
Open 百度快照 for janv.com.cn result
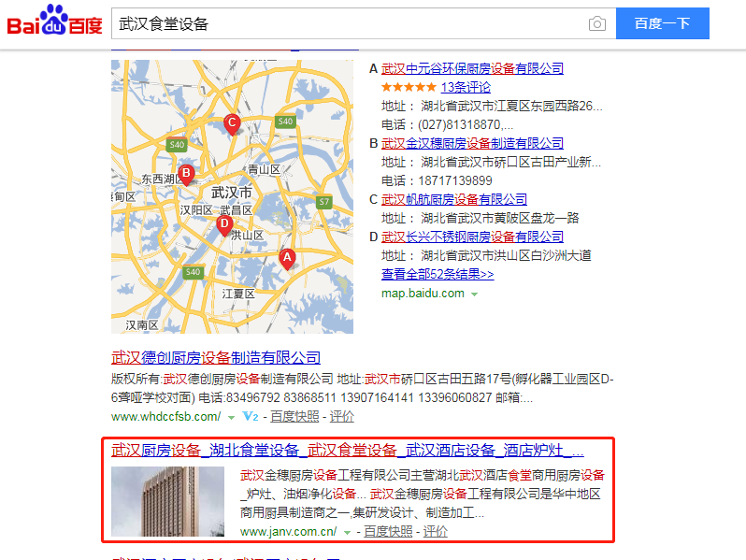coord(388,531)
